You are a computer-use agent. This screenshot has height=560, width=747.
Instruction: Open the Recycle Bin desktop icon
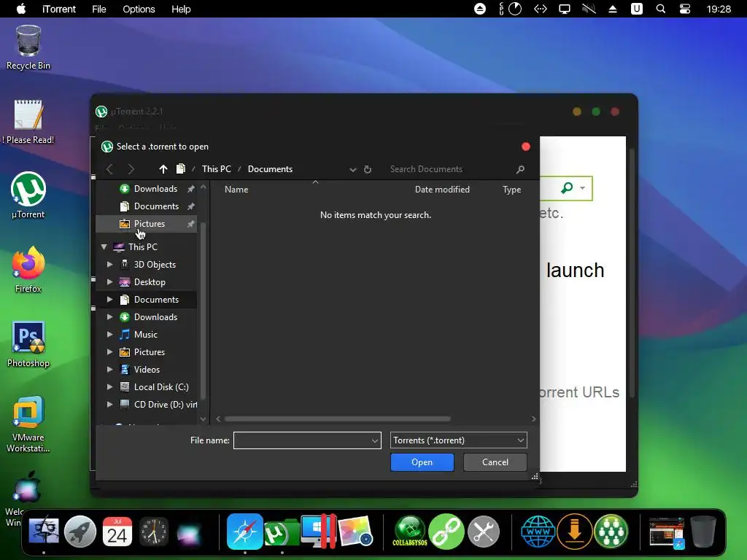click(28, 47)
